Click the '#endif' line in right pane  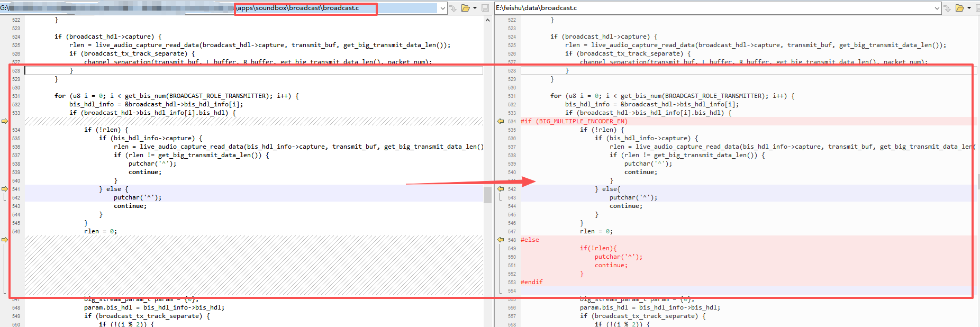click(x=532, y=282)
